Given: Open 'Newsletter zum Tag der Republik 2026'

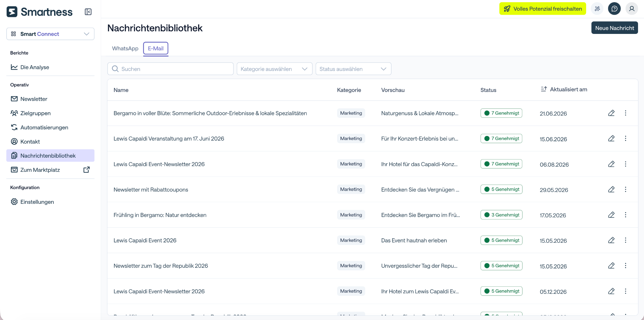Looking at the screenshot, I should pyautogui.click(x=161, y=266).
